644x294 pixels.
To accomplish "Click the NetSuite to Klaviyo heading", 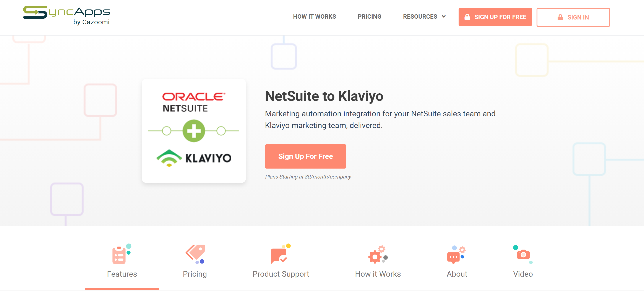I will coord(324,96).
